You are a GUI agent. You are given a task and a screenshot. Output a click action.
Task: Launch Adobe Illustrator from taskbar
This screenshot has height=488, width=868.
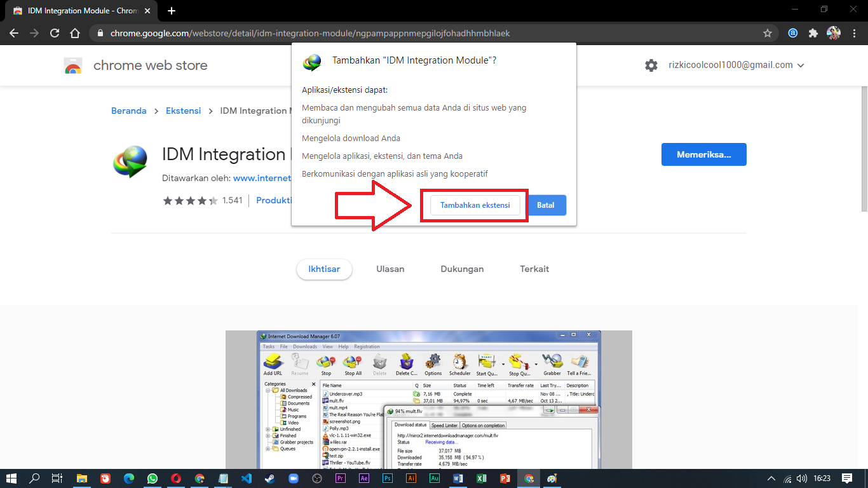[x=411, y=478]
